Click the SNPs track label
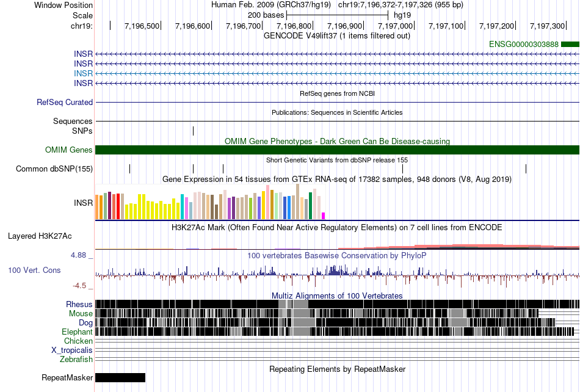Image resolution: width=580 pixels, height=392 pixels. (x=82, y=131)
